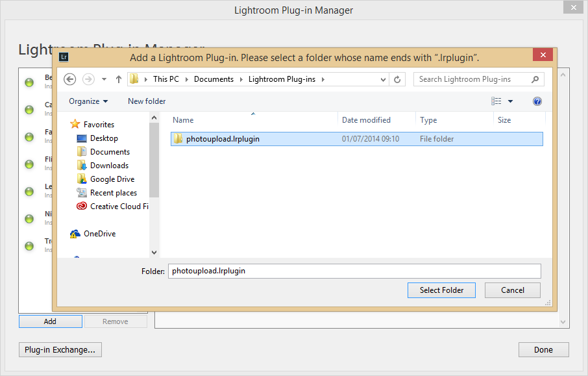Click New folder in toolbar
The width and height of the screenshot is (588, 376).
tap(147, 101)
